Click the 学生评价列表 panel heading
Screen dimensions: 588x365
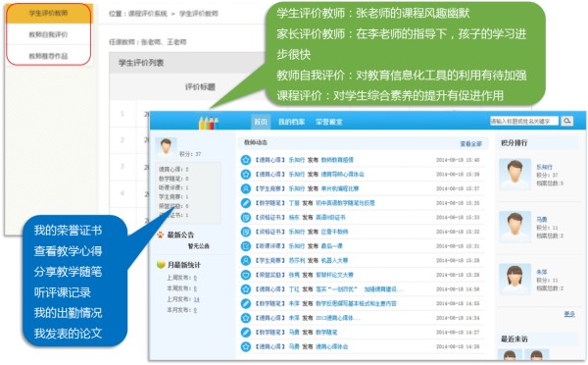coord(141,63)
